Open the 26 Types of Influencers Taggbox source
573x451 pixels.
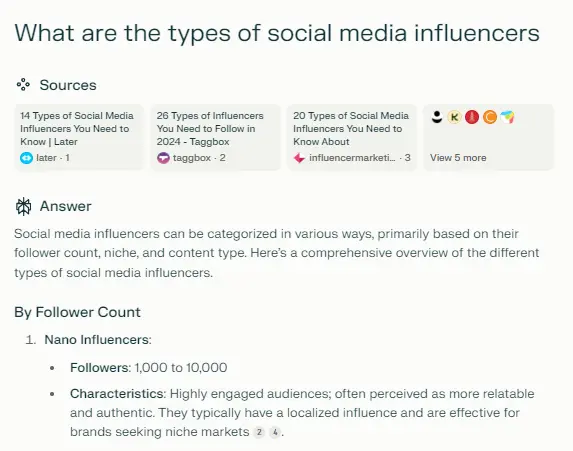tap(216, 137)
